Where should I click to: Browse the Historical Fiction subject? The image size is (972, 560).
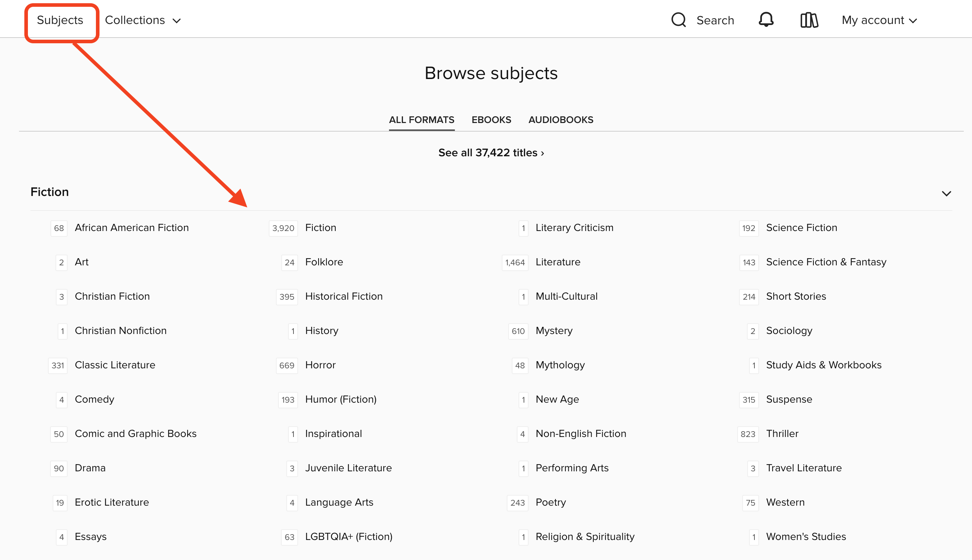point(344,296)
